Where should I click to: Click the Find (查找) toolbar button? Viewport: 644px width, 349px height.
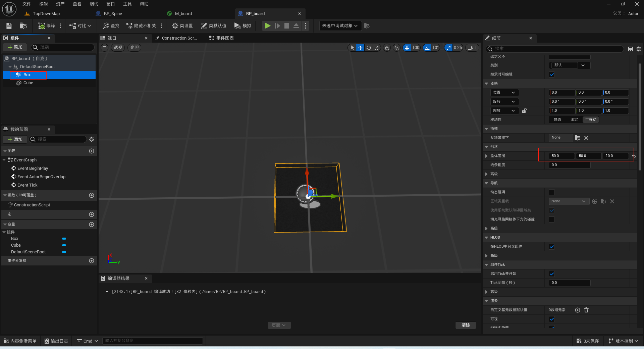(x=111, y=26)
